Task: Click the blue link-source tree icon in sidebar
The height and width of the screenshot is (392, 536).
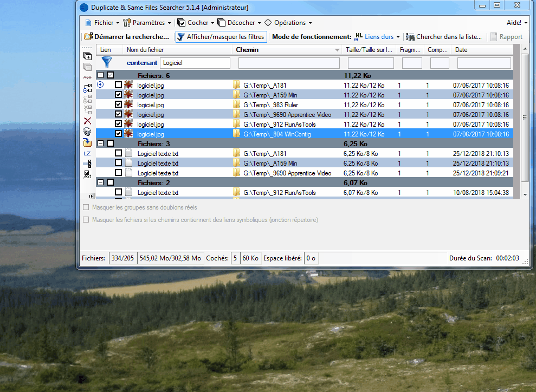Action: pyautogui.click(x=87, y=88)
